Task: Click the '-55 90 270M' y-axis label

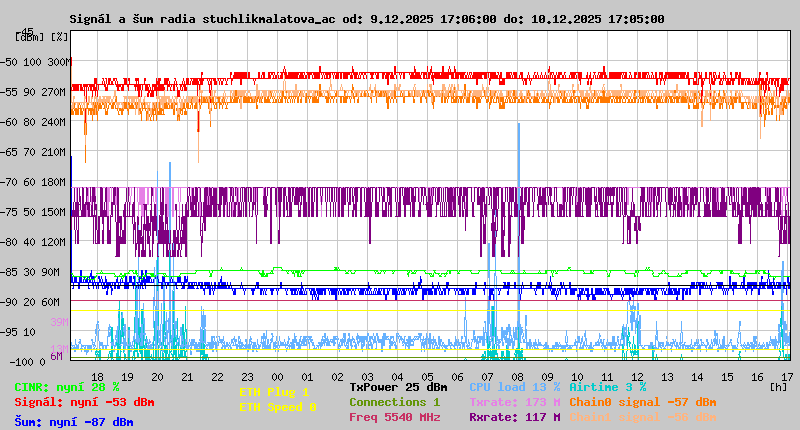Action: point(35,92)
